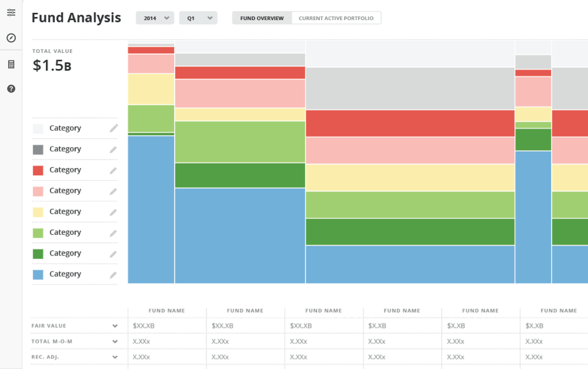Edit the blue Category with pencil icon
Viewport: 588px width, 369px height.
(x=113, y=274)
